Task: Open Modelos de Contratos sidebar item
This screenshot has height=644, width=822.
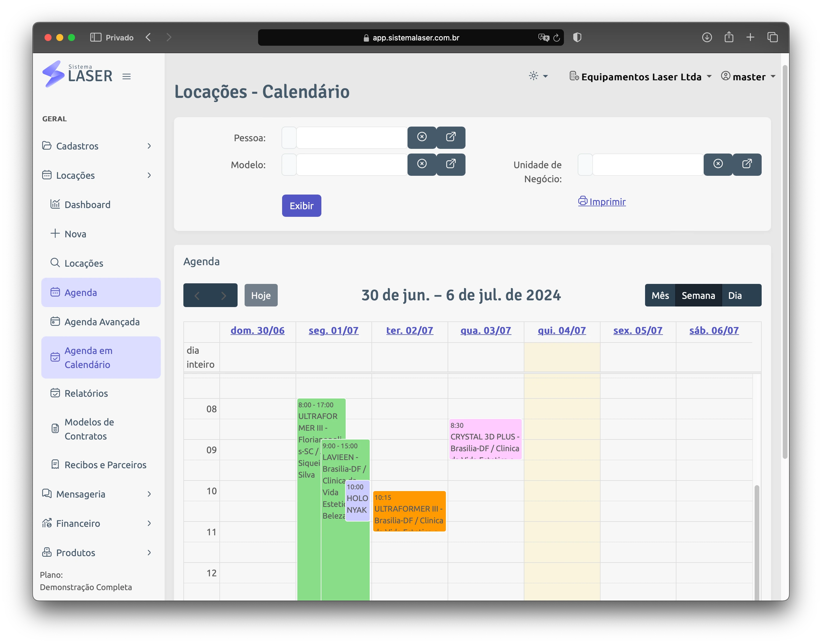Action: tap(101, 429)
